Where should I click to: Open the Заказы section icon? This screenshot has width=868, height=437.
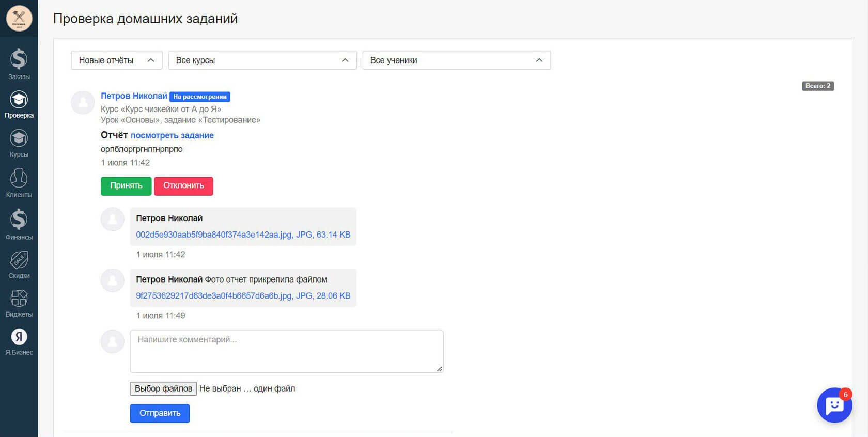coord(19,60)
